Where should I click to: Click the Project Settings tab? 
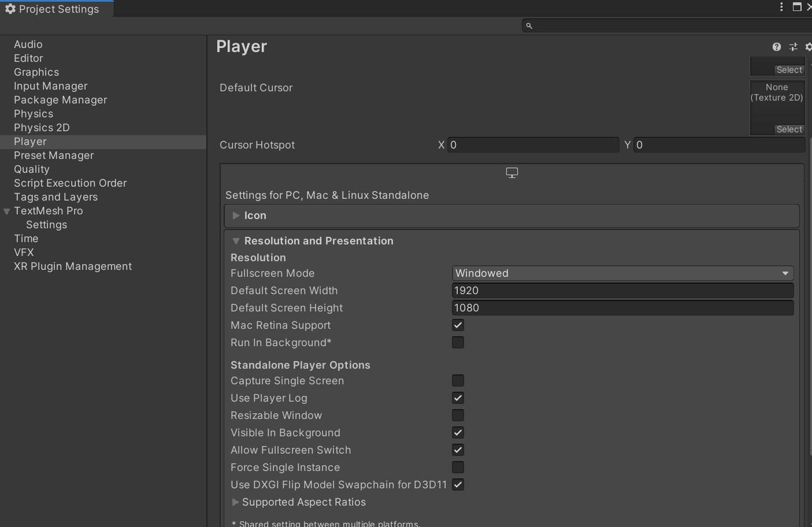57,9
